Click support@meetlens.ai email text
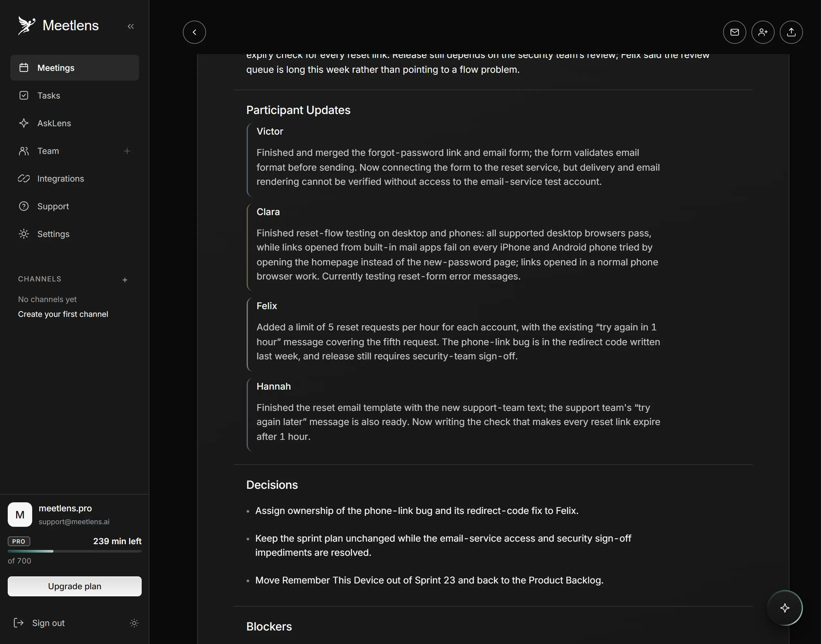This screenshot has height=644, width=821. [74, 522]
